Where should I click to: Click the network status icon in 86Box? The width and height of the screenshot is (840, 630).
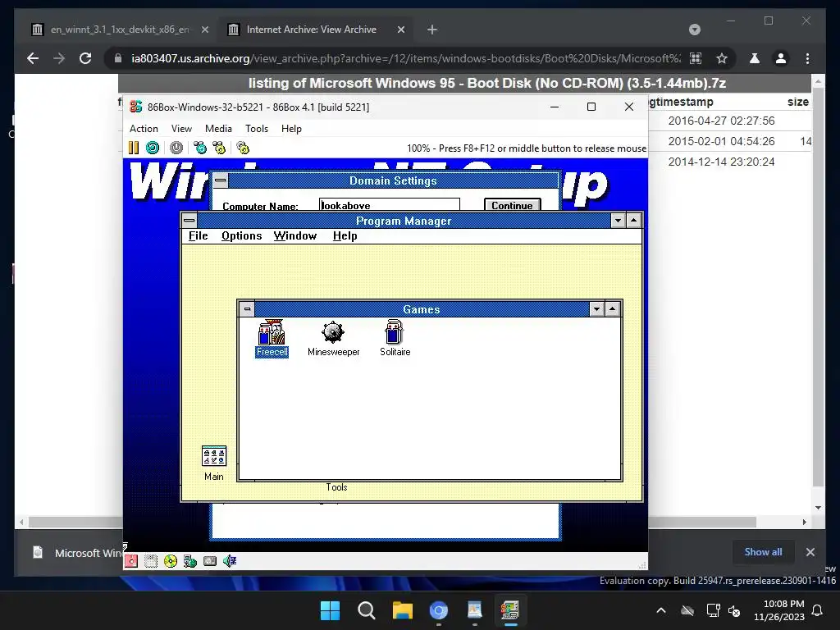[x=190, y=561]
